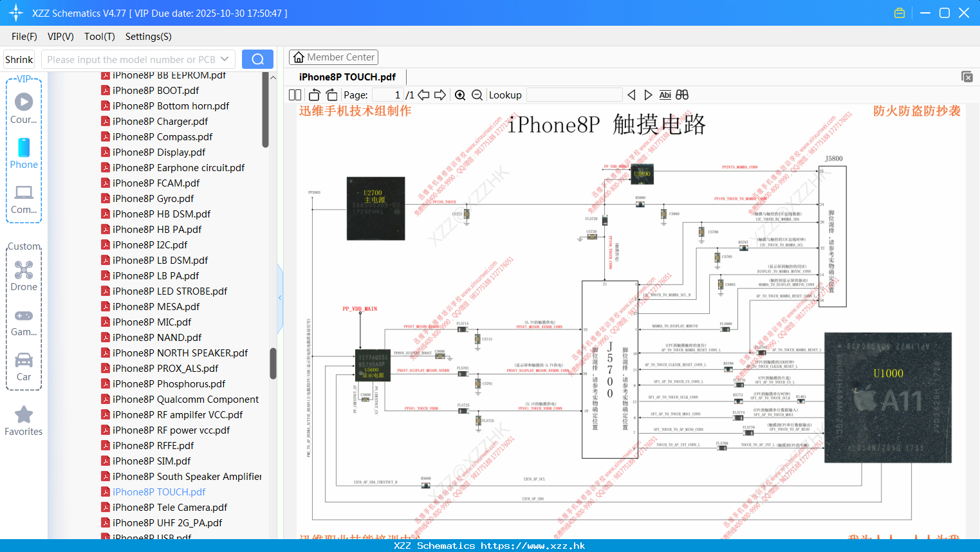Viewport: 980px width, 552px height.
Task: Open model number dropdown arrow
Action: tap(225, 59)
